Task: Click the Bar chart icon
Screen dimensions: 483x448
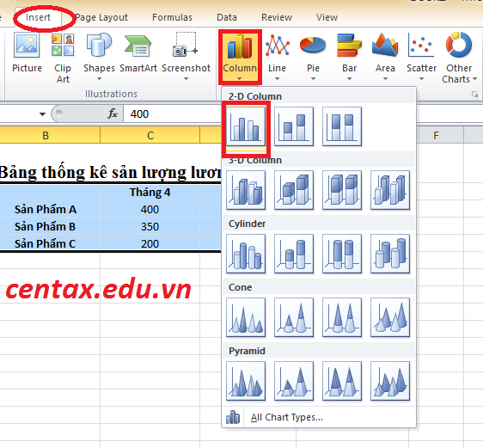Action: click(x=349, y=46)
